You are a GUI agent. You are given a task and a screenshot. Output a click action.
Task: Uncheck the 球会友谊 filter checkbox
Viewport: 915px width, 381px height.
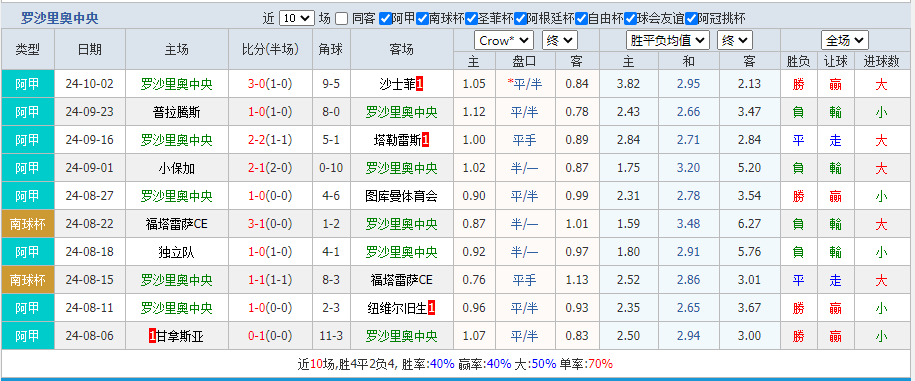[630, 19]
